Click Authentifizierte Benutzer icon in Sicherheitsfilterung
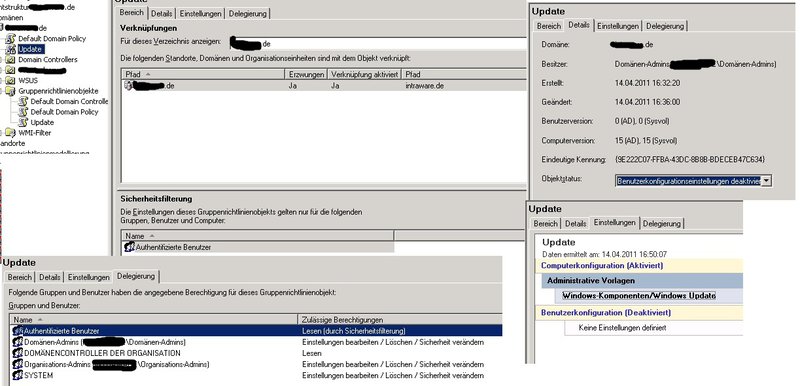The height and width of the screenshot is (386, 800). [130, 247]
